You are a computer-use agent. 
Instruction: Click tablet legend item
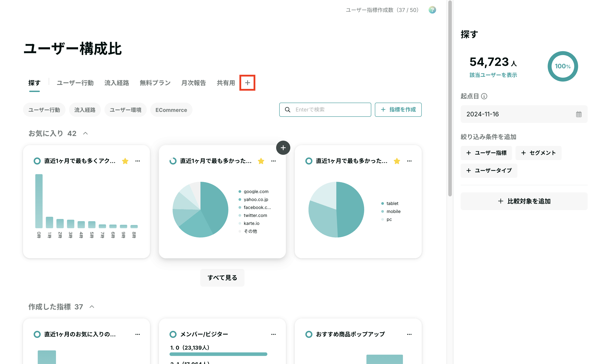coord(390,204)
